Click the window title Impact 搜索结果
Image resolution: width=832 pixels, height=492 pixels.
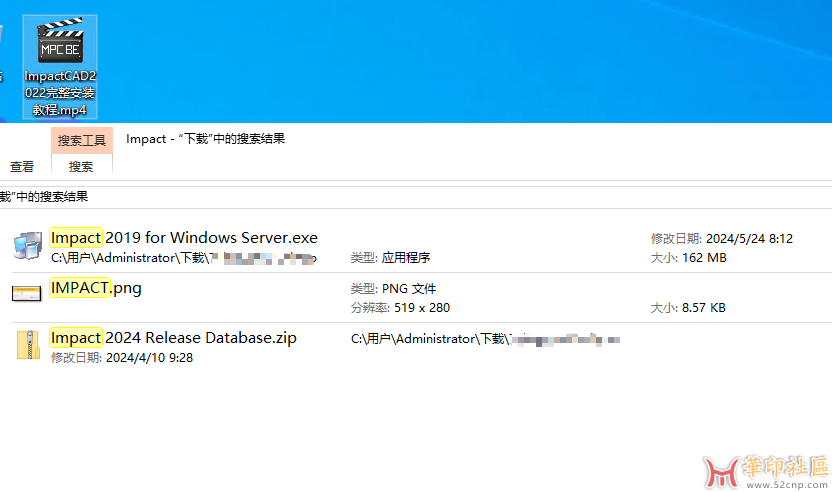tap(205, 139)
